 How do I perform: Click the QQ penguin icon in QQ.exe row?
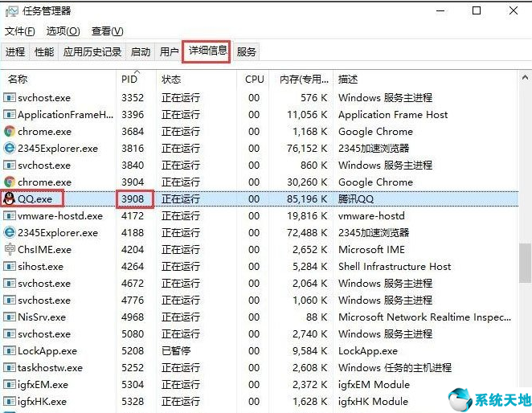[x=9, y=198]
